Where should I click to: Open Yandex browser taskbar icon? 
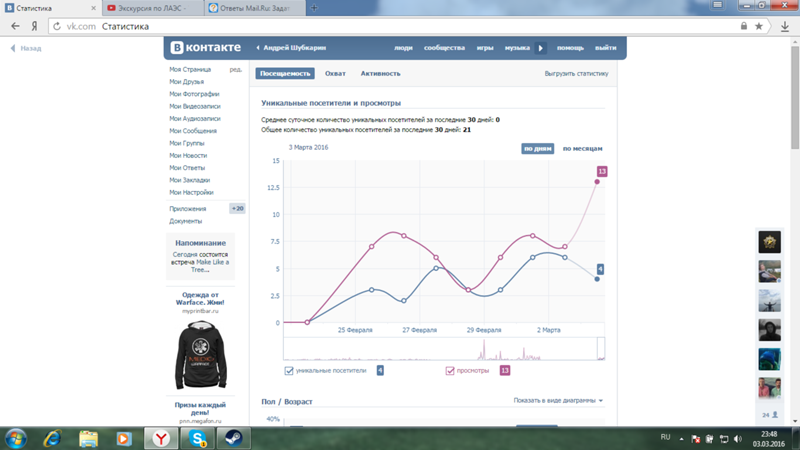pos(161,438)
